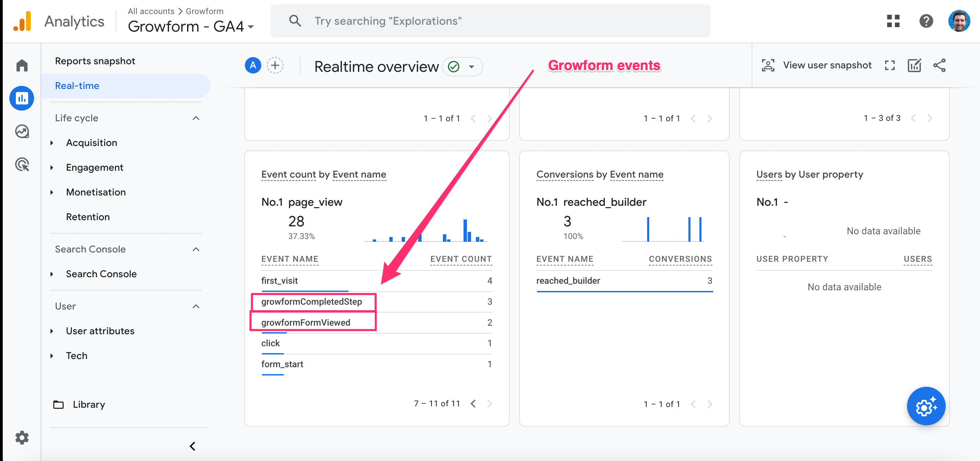Open the Google apps grid icon

[893, 21]
